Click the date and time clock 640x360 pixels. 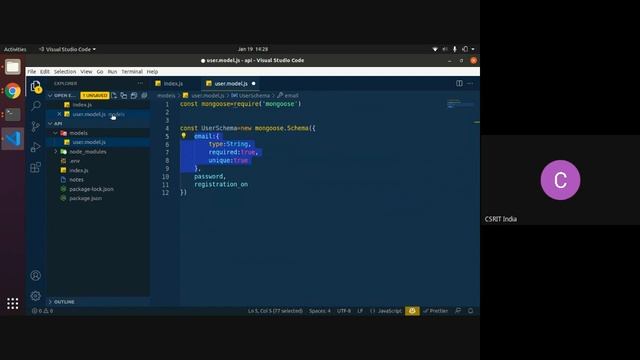(x=253, y=49)
